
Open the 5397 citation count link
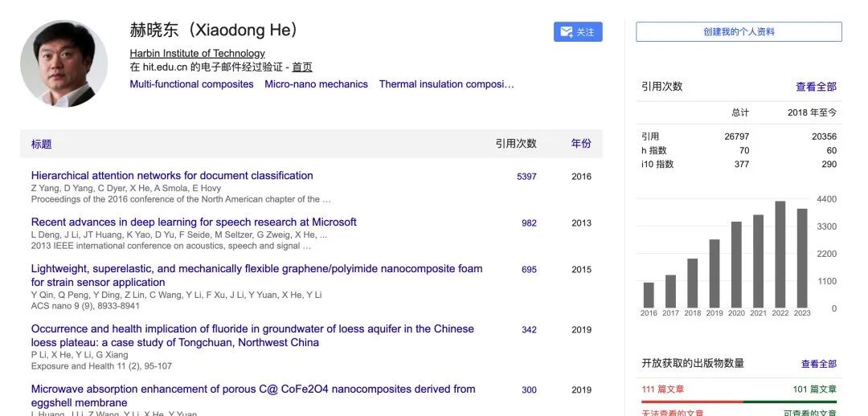point(526,177)
